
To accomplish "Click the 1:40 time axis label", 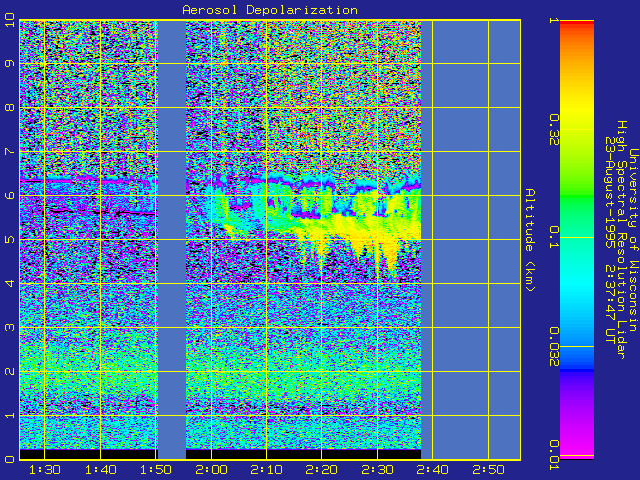I will 100,470.
